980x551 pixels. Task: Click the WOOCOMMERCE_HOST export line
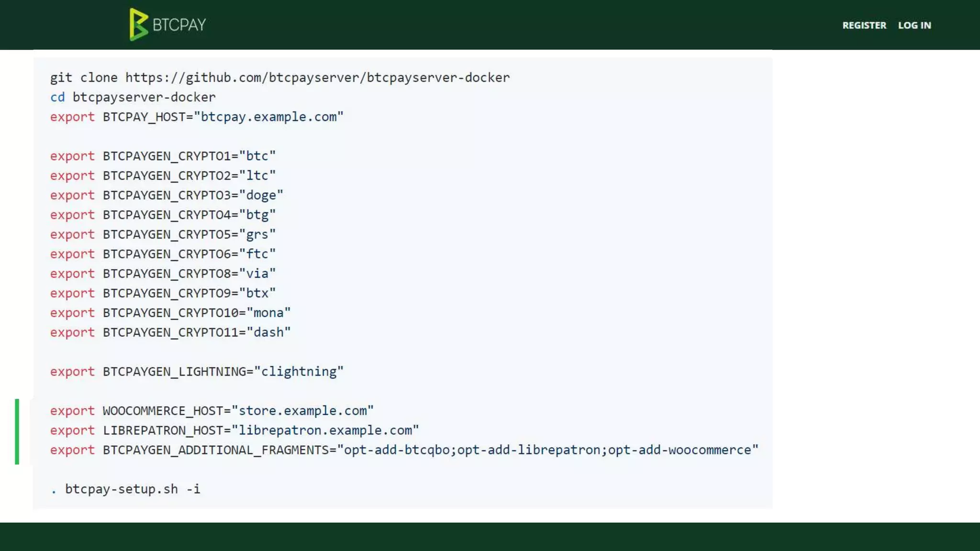point(212,411)
